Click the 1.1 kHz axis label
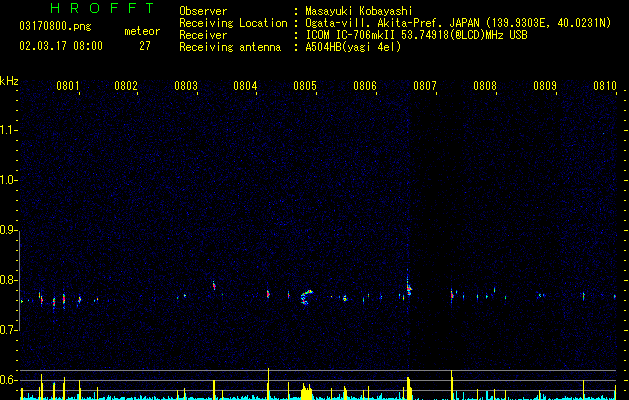Viewport: 629px width, 400px height. (x=8, y=130)
